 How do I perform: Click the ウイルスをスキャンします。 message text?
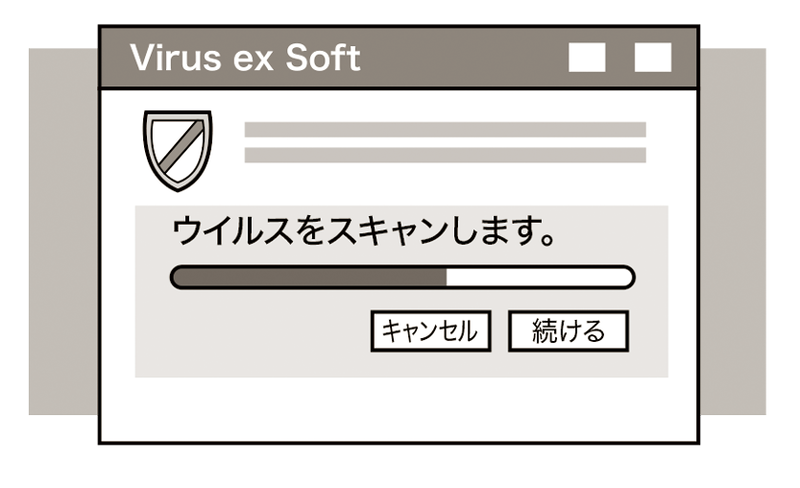tap(364, 233)
